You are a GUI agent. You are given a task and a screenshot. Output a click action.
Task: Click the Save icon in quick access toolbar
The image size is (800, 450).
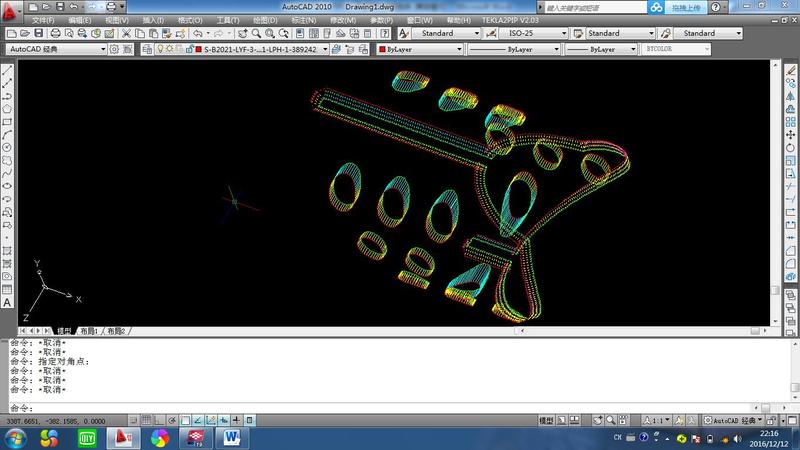[x=59, y=6]
